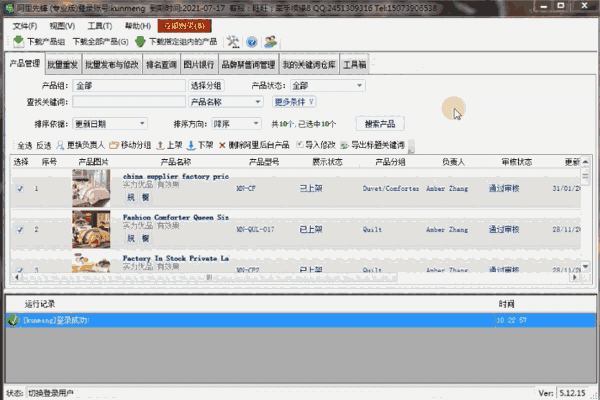Open the 工具(T) menu
The image size is (600, 400).
pos(100,26)
